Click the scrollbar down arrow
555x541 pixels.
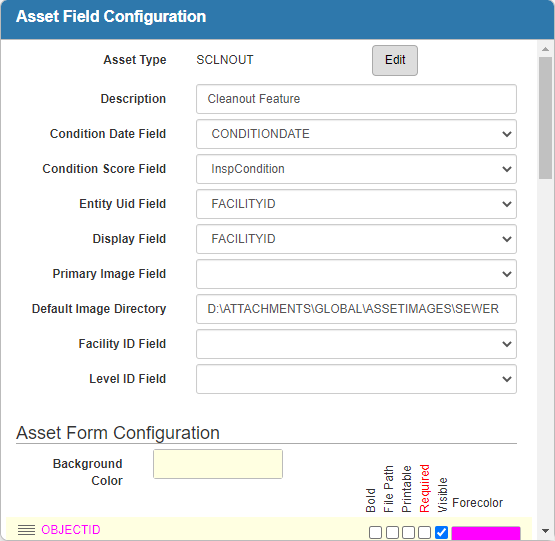point(545,531)
